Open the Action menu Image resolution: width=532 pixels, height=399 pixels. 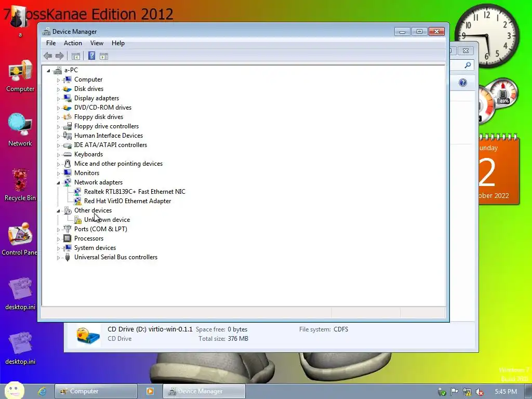click(73, 43)
